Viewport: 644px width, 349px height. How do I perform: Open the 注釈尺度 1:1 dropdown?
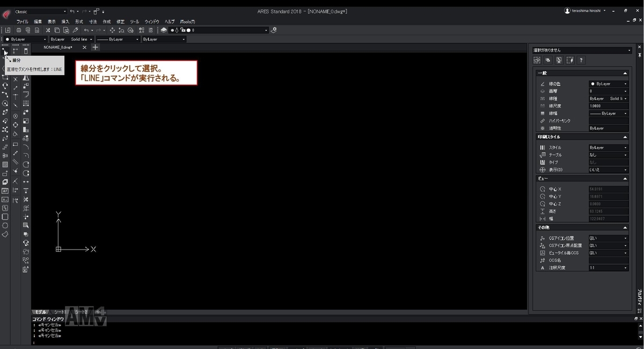[x=609, y=267]
